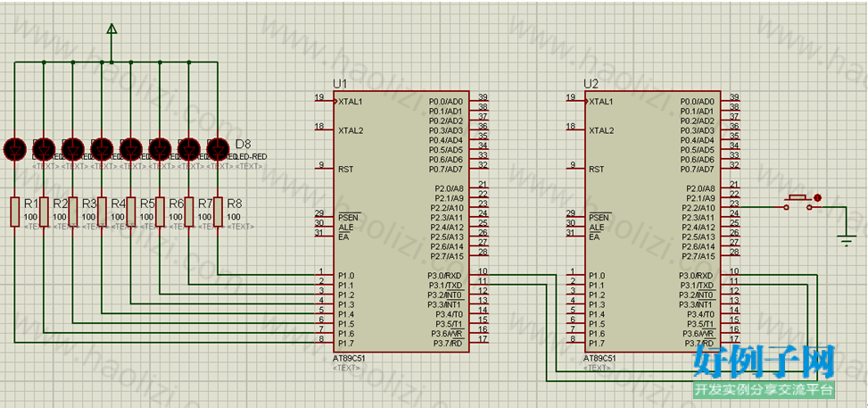Click the P3.0/RXD label on U1
Image resolution: width=868 pixels, height=408 pixels.
click(445, 276)
